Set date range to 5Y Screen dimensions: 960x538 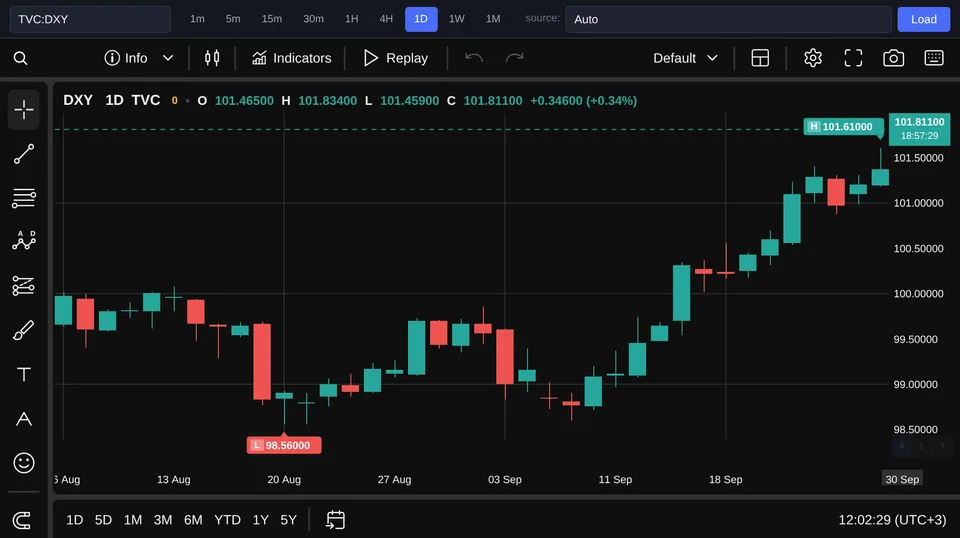[288, 520]
